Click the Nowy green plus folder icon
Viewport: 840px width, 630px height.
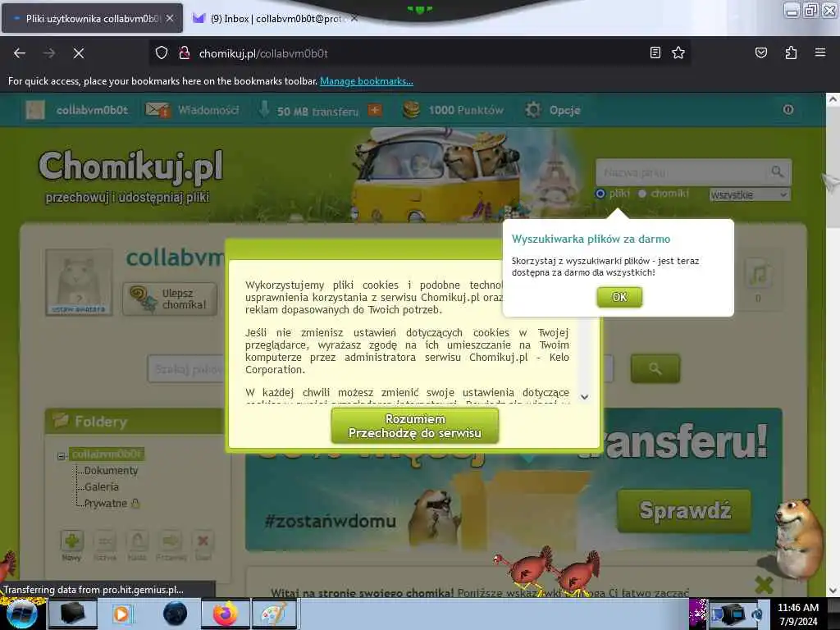pos(72,541)
